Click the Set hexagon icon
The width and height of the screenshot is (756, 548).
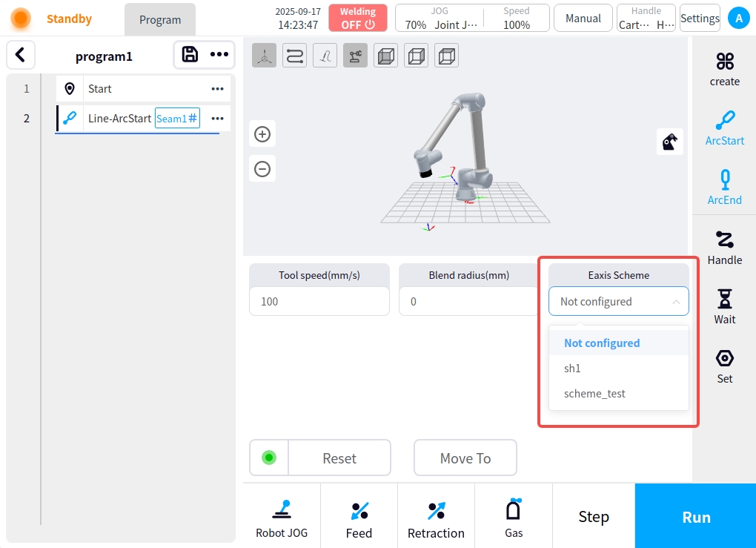(x=724, y=366)
